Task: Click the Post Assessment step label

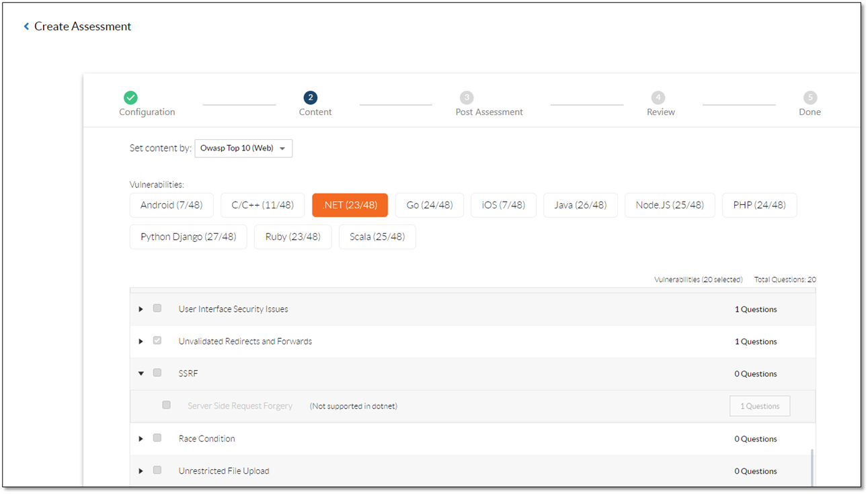Action: pos(489,112)
